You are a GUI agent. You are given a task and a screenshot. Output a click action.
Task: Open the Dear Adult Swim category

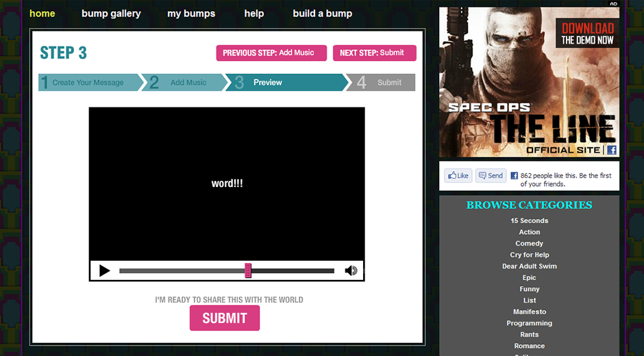(x=529, y=266)
